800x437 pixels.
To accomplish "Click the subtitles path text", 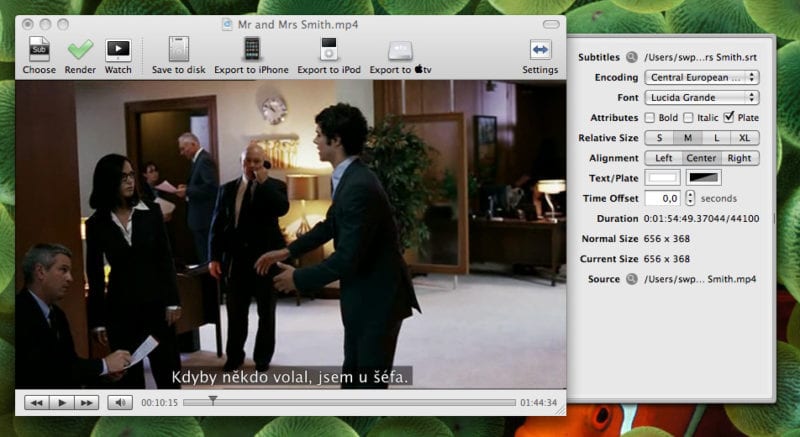I will point(701,58).
